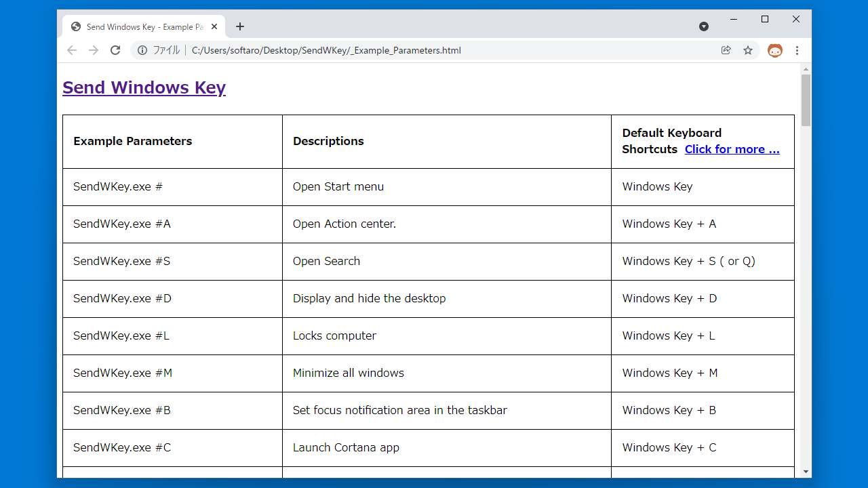The width and height of the screenshot is (868, 488).
Task: Click 'SendWKey.exe #D' cell
Action: [x=172, y=299]
